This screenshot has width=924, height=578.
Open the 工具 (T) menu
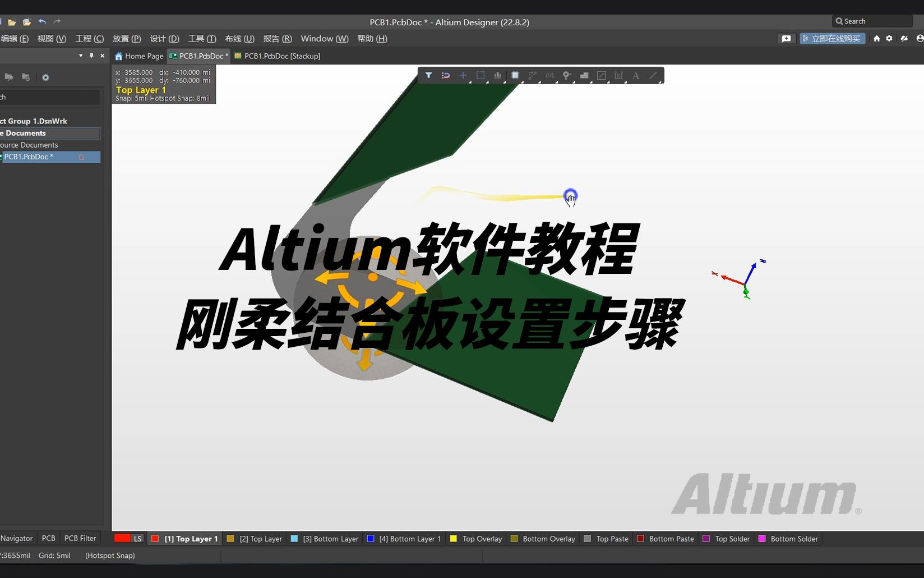(x=202, y=39)
